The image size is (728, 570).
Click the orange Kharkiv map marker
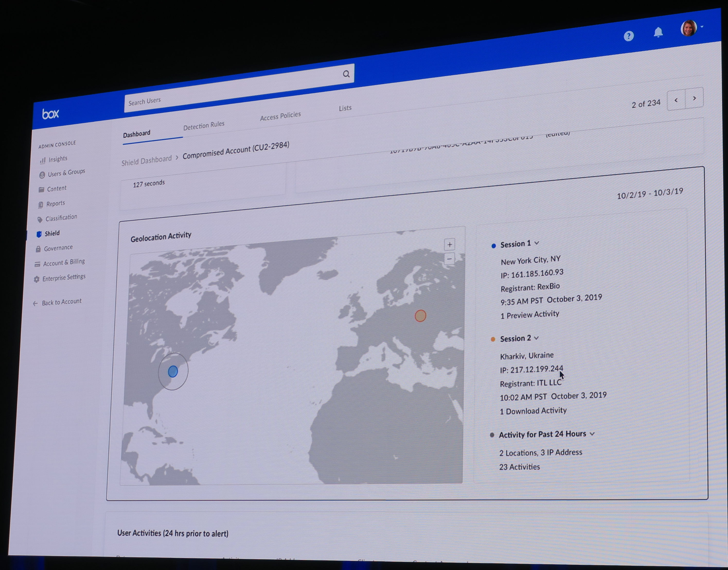[420, 316]
